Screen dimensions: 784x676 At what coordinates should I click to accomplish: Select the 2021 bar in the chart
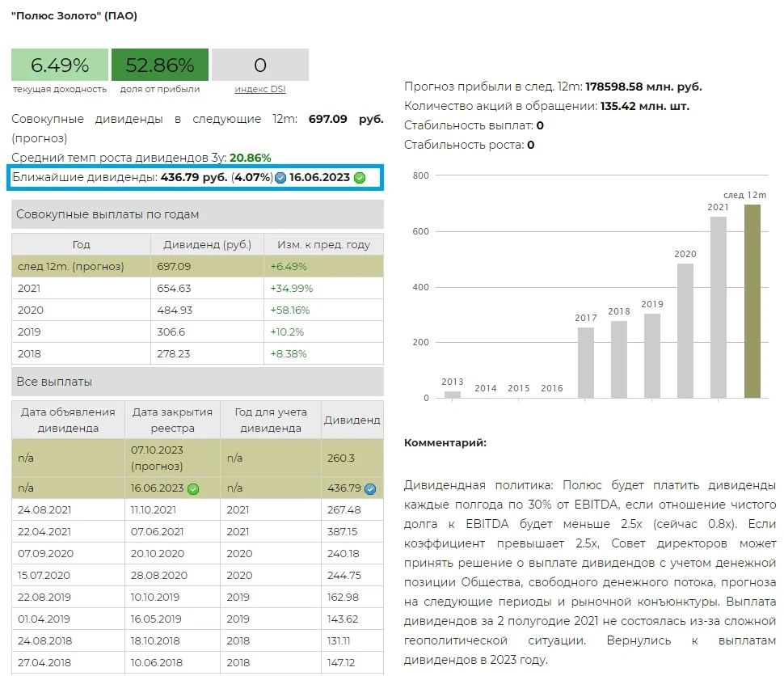pyautogui.click(x=719, y=307)
